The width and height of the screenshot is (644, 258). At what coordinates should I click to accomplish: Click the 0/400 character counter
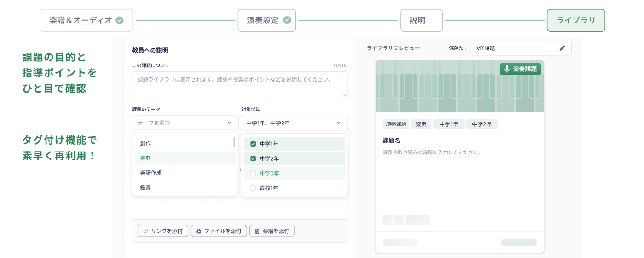pos(341,65)
